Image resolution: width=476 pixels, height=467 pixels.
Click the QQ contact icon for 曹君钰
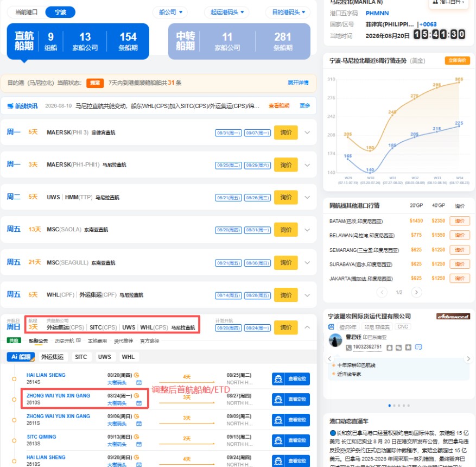tap(390, 348)
